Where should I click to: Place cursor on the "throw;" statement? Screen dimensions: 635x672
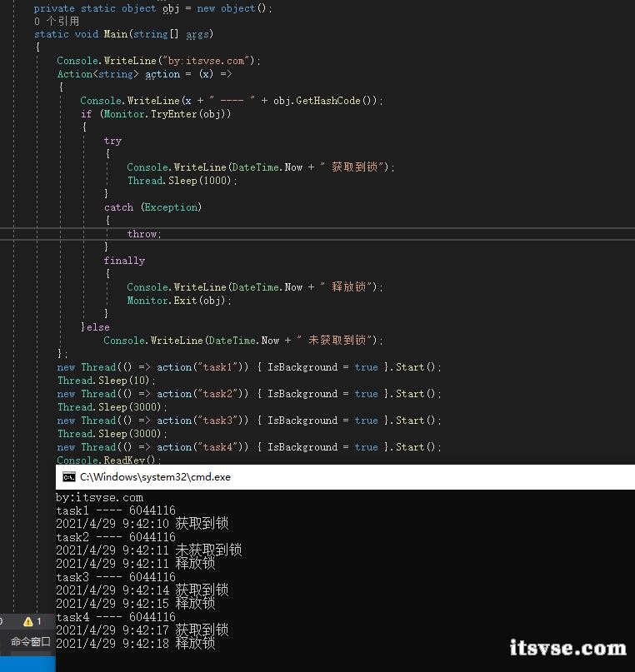[143, 234]
